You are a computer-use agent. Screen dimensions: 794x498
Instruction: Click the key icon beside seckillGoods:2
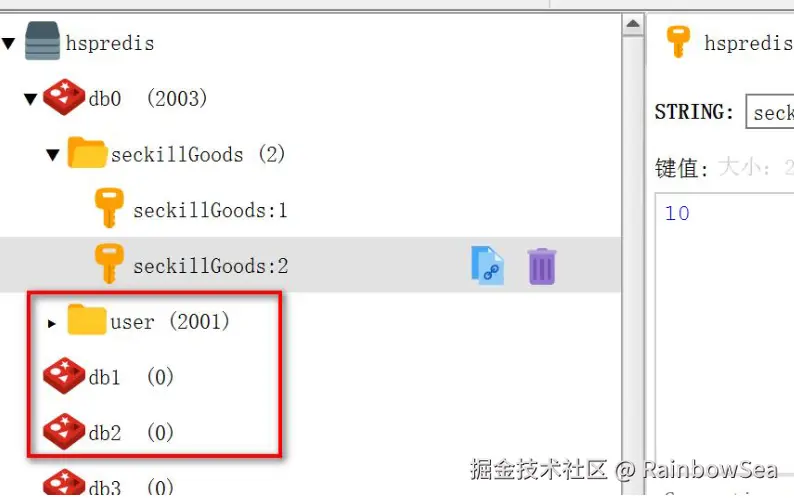(x=109, y=263)
